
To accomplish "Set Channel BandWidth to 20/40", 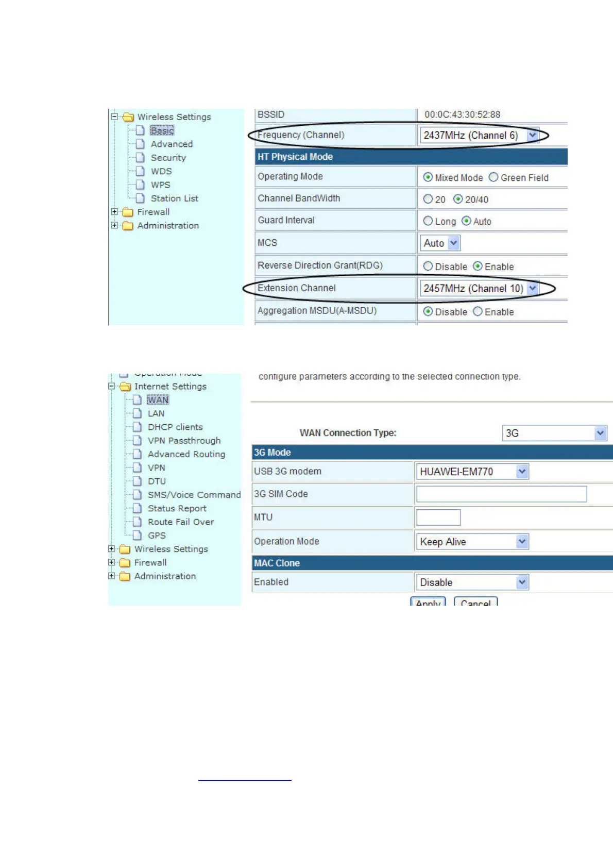I will [458, 199].
